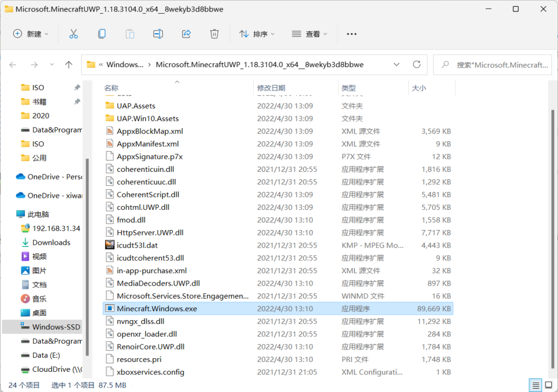Click the Microsoft.MinecraftUWP breadcrumb segment
This screenshot has width=558, height=392.
260,64
